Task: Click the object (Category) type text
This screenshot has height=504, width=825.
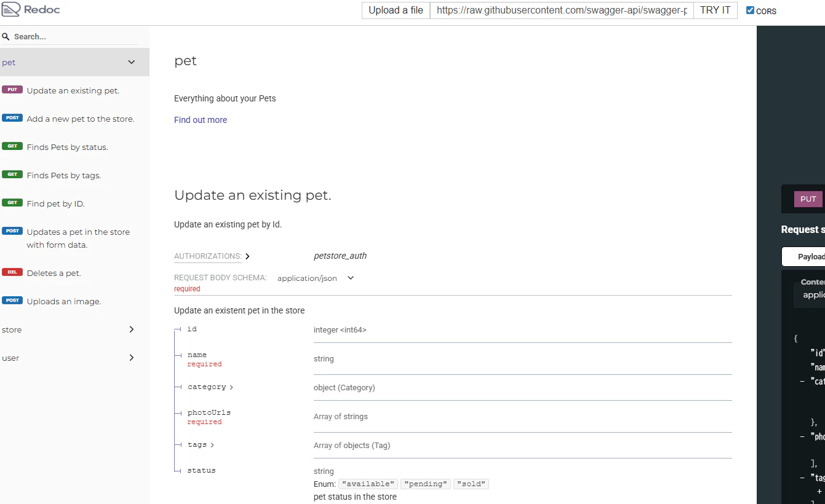Action: point(345,388)
